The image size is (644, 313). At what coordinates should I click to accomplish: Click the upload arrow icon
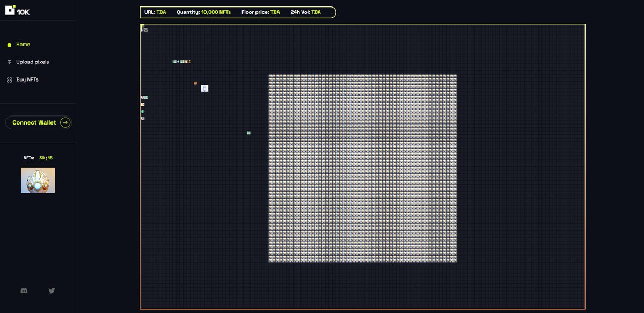[9, 62]
